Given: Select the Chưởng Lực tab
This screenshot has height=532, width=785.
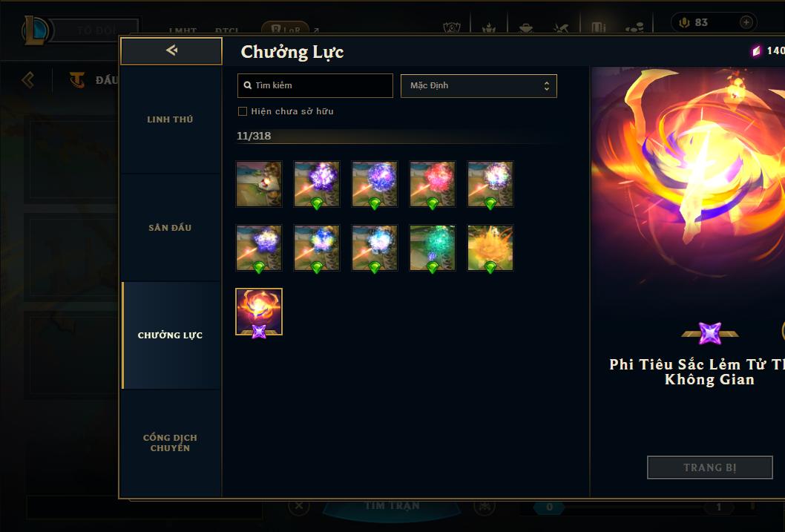Looking at the screenshot, I should click(170, 335).
